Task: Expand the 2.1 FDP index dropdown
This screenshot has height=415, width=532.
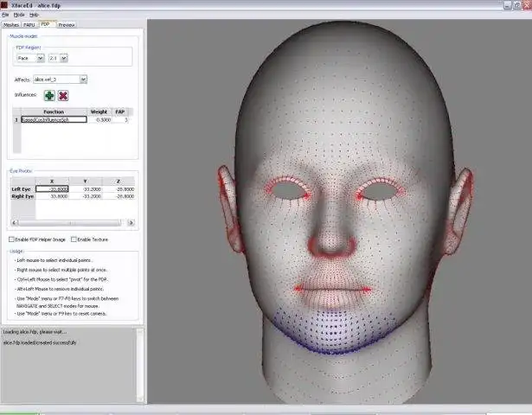Action: [57, 58]
